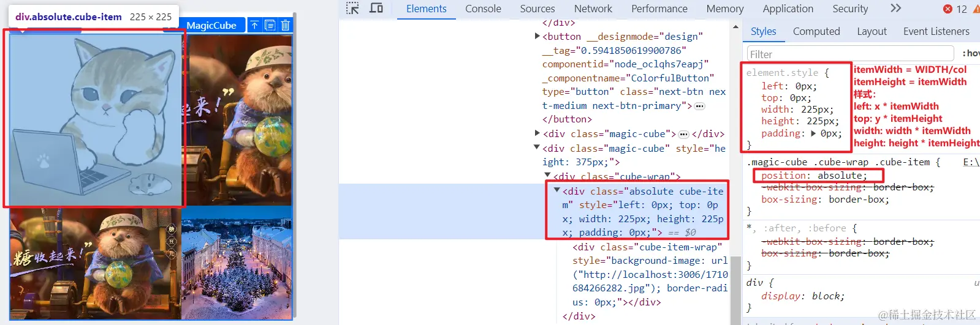Screen dimensions: 980x325
Task: Open the Memory tab
Action: (x=725, y=9)
